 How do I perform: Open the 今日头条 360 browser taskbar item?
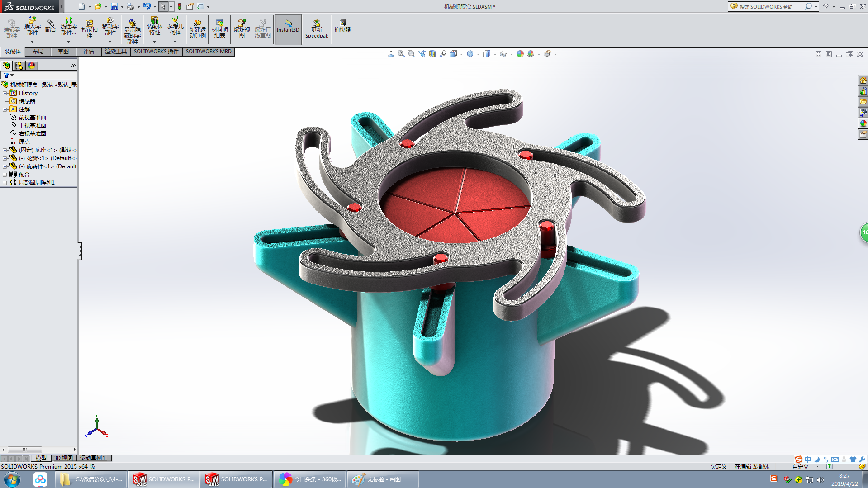[x=310, y=479]
